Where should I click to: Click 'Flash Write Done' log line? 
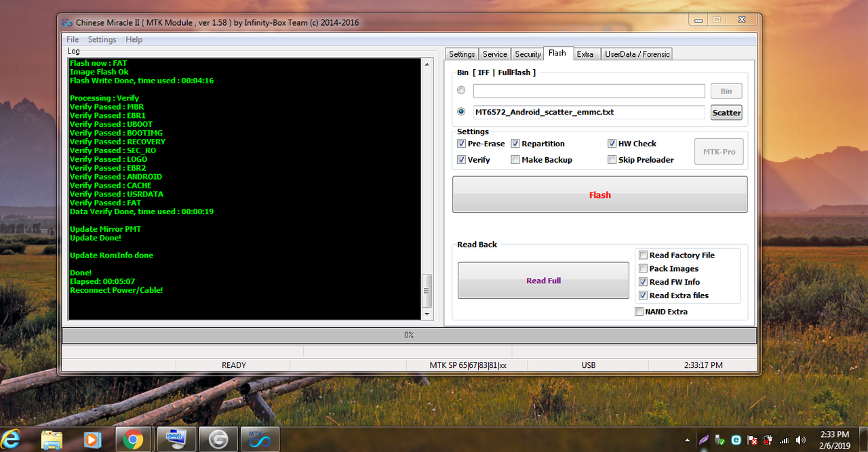(x=142, y=81)
